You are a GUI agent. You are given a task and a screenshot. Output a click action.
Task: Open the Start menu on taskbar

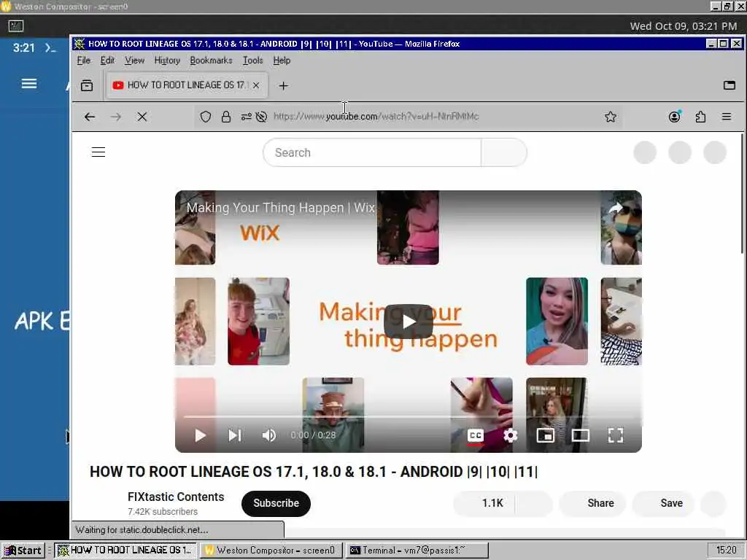pyautogui.click(x=23, y=551)
